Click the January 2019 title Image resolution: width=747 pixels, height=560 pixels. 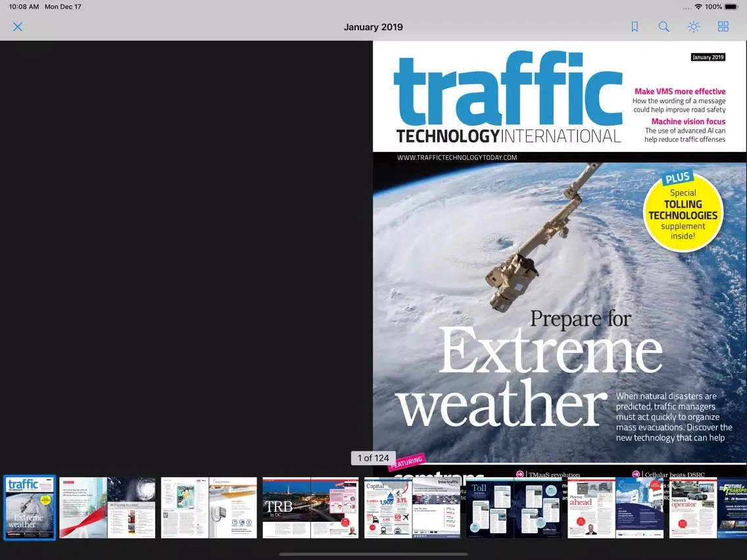(x=373, y=27)
